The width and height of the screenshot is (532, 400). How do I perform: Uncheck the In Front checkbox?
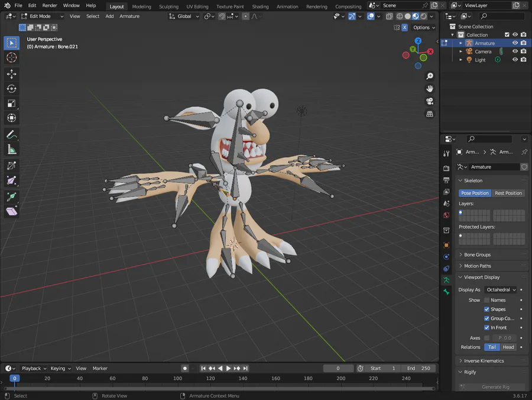486,328
